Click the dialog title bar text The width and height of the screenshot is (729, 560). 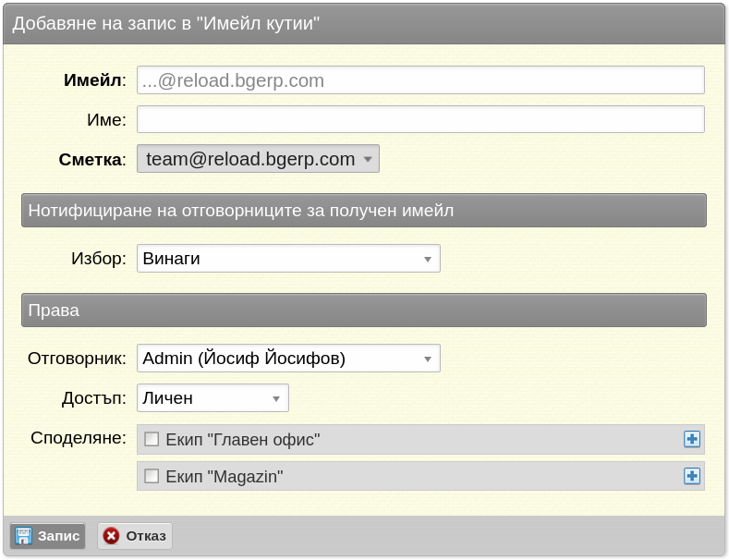[165, 23]
